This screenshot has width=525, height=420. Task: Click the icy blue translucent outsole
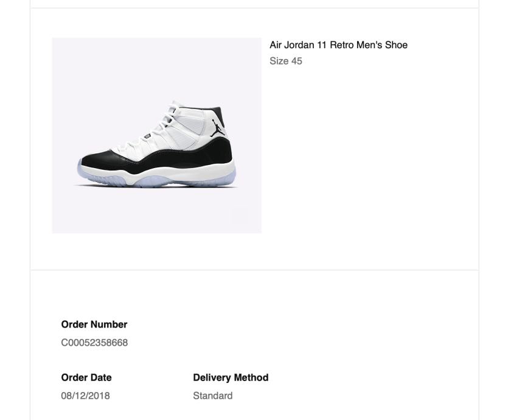(x=152, y=182)
